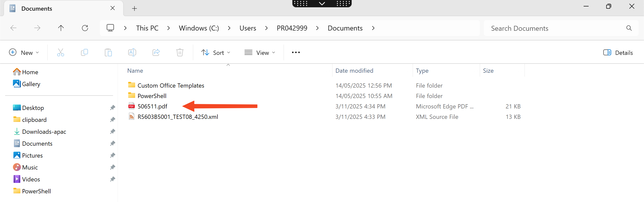Viewport: 644px width, 202px height.
Task: Open the See more options menu
Action: 296,52
